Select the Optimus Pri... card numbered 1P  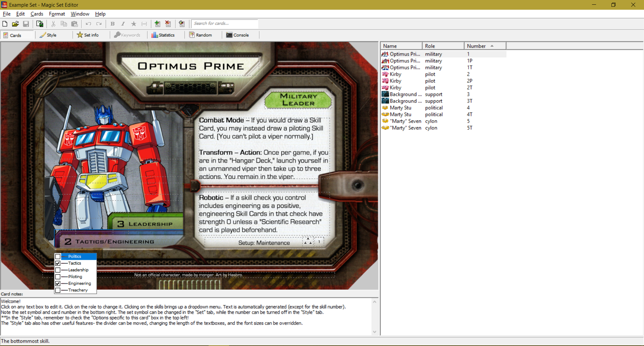(443, 61)
